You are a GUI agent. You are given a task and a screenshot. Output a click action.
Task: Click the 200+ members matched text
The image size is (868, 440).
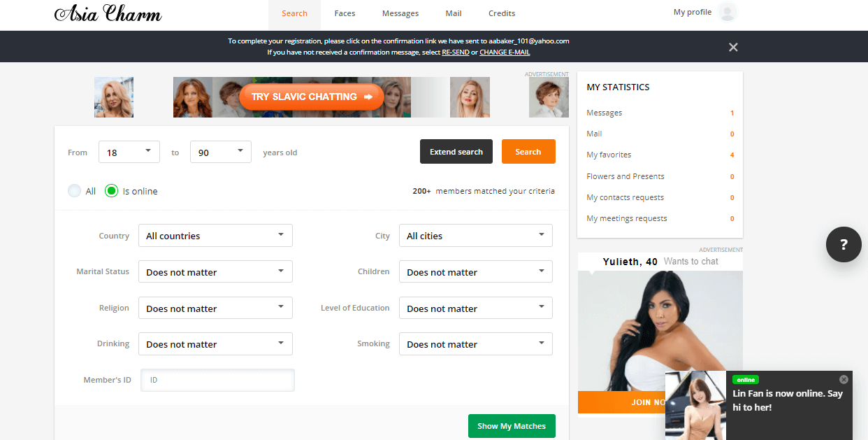point(484,191)
